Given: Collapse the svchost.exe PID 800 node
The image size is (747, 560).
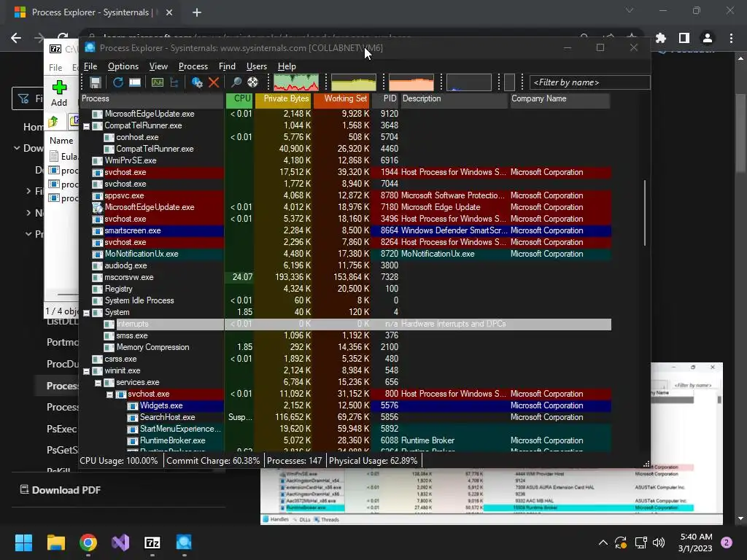Looking at the screenshot, I should coord(110,394).
